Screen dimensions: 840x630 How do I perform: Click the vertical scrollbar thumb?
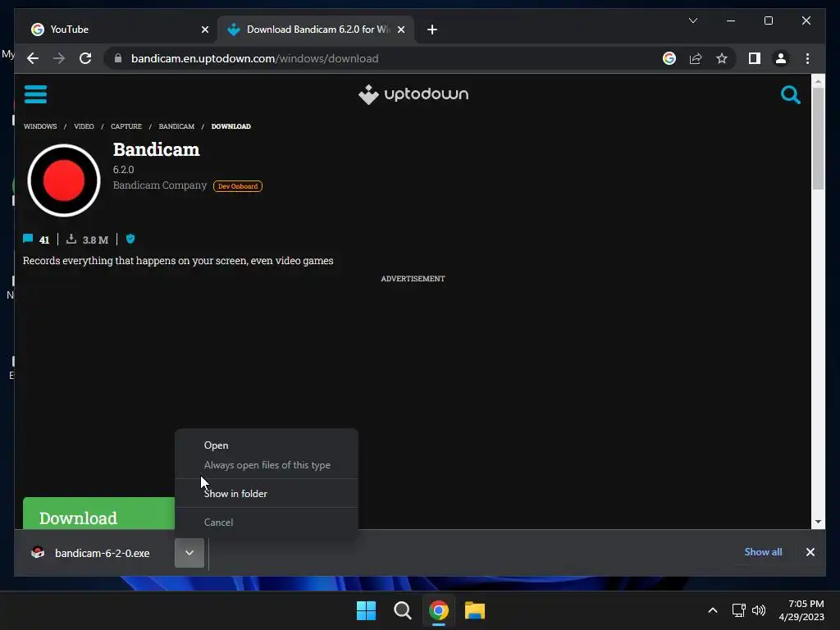coord(818,138)
